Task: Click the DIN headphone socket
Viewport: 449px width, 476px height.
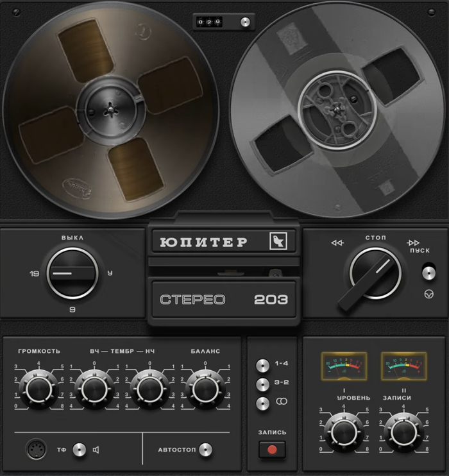Action: [36, 449]
